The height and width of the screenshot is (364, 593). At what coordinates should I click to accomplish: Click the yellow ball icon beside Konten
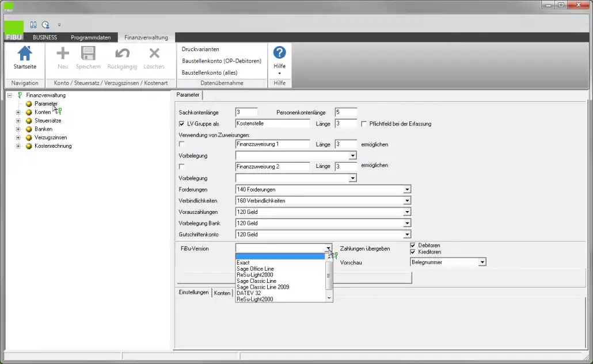pos(29,112)
